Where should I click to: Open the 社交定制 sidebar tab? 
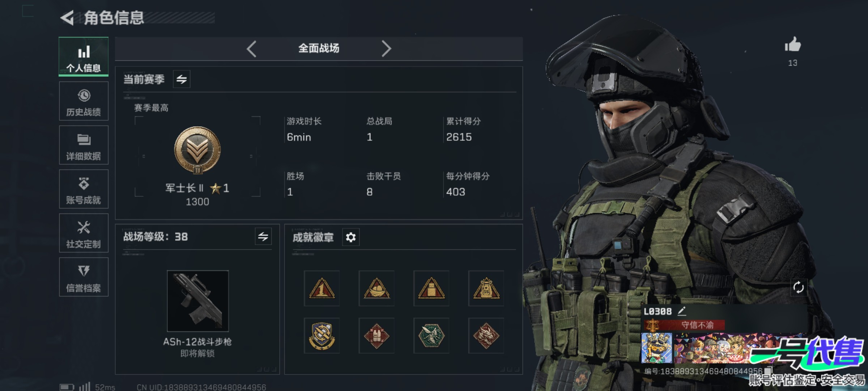click(84, 233)
